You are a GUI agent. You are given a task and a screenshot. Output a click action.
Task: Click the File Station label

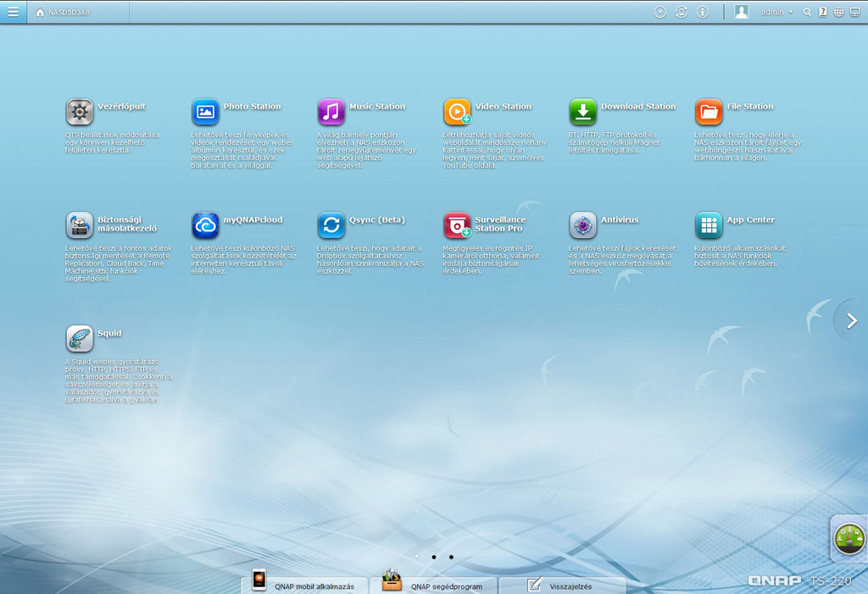[750, 106]
